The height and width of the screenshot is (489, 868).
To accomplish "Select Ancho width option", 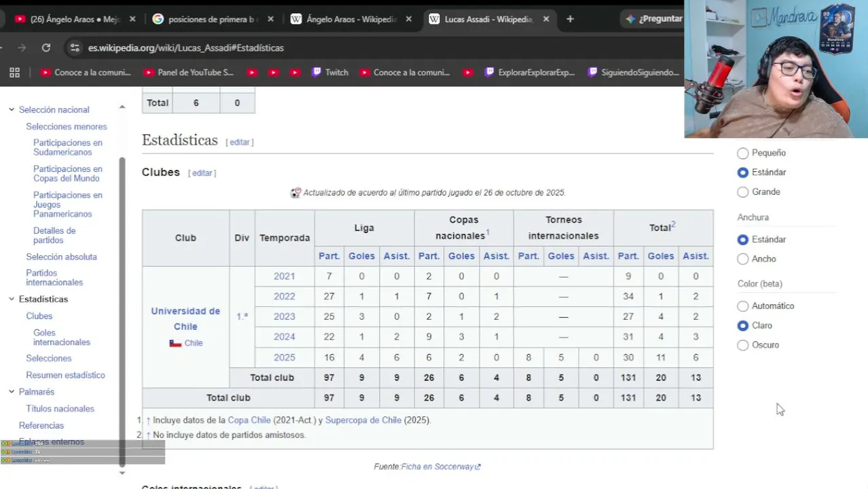I will click(x=743, y=259).
